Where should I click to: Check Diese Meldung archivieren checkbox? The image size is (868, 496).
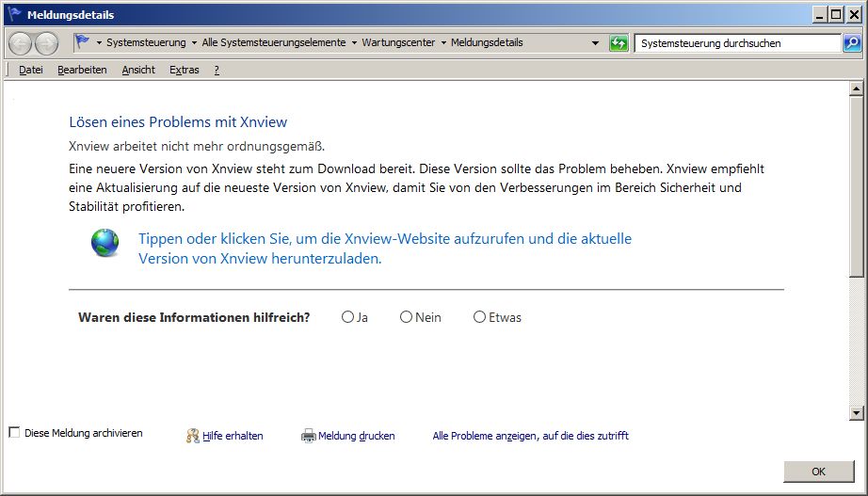pos(14,432)
